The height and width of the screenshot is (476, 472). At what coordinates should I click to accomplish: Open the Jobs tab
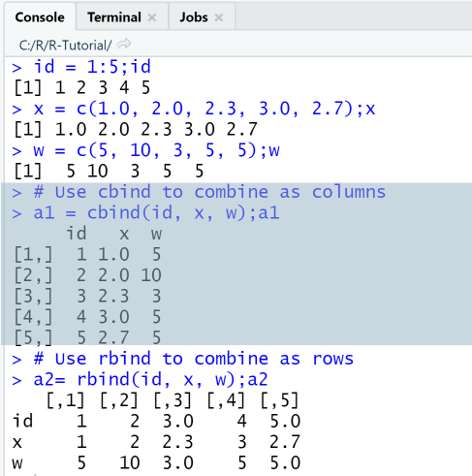click(x=194, y=17)
